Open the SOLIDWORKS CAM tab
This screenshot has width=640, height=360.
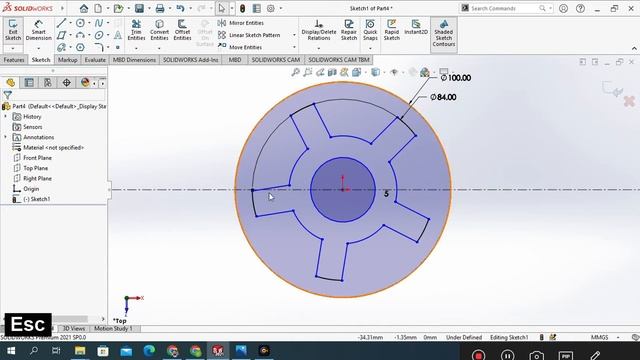276,60
